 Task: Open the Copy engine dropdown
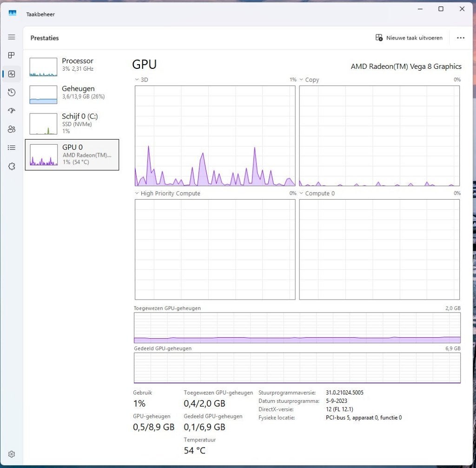click(x=309, y=80)
